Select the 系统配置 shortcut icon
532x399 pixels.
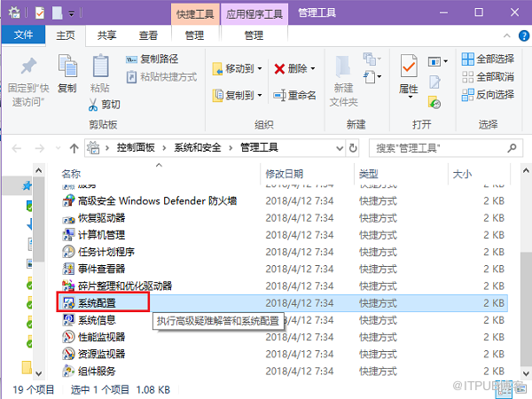[68, 303]
